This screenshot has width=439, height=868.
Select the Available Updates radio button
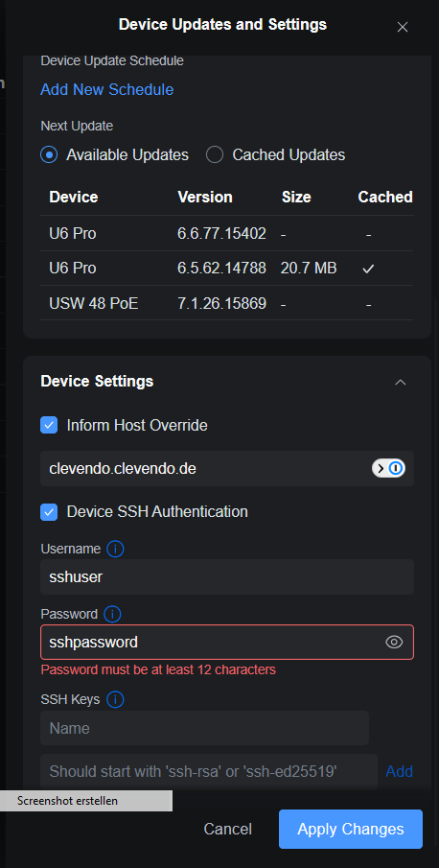click(49, 155)
